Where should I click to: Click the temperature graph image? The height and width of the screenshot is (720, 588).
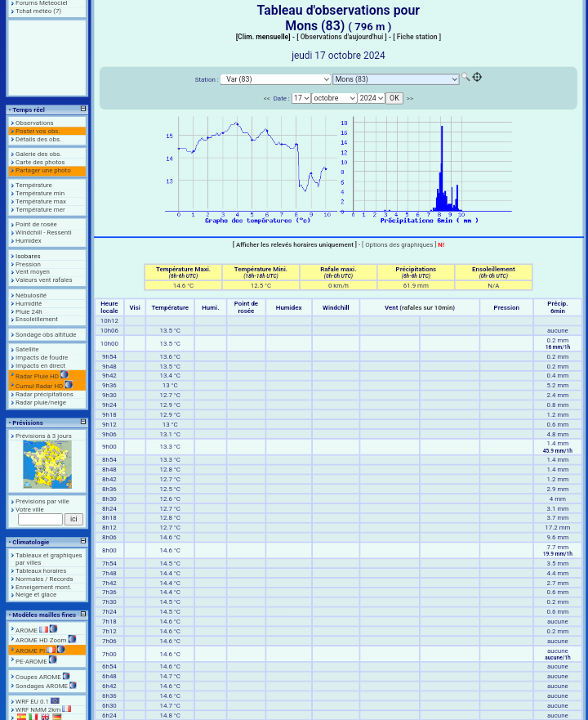point(251,170)
